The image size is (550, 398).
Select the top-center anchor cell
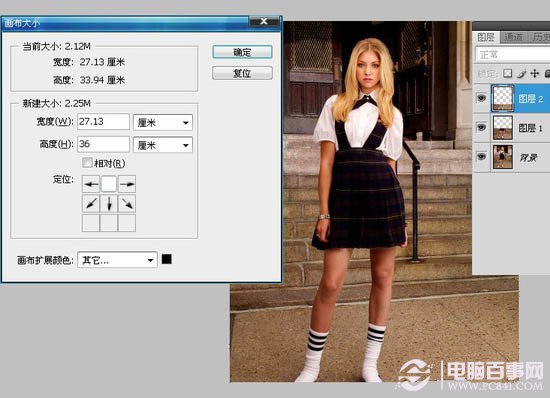(x=109, y=184)
